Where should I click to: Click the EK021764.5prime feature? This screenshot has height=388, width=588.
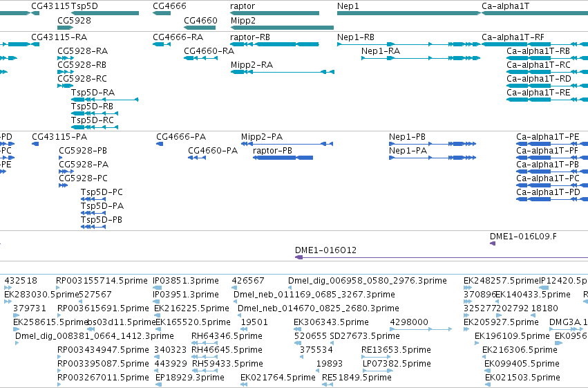click(244, 385)
